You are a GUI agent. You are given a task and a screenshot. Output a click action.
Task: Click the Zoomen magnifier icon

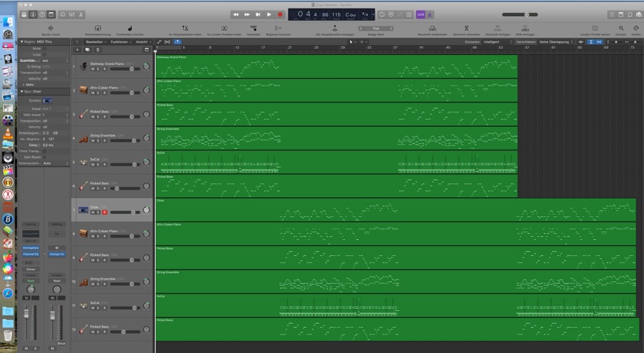click(x=621, y=28)
